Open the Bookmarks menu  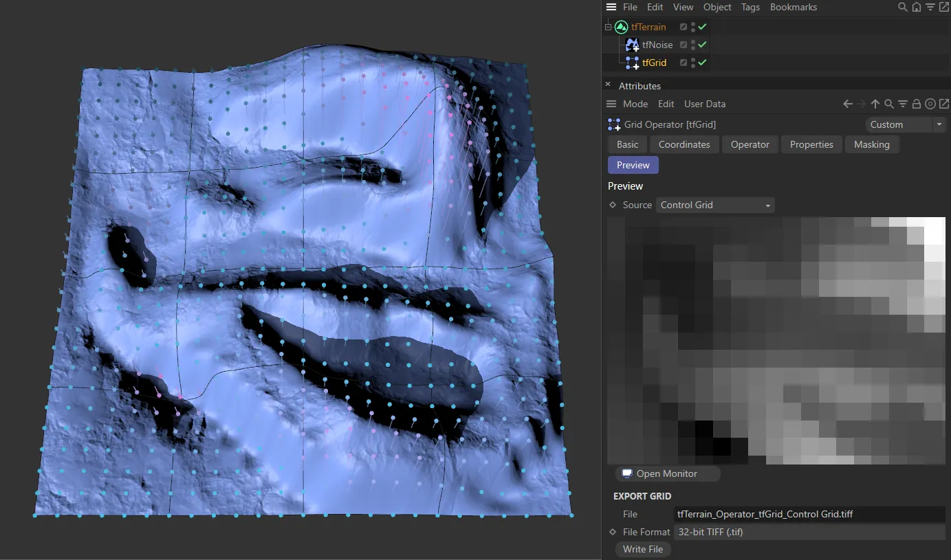point(793,7)
